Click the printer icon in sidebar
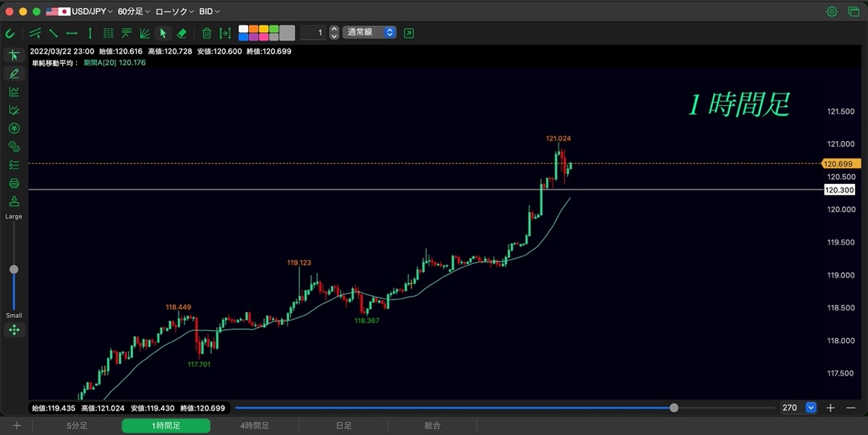This screenshot has height=435, width=868. (x=14, y=183)
